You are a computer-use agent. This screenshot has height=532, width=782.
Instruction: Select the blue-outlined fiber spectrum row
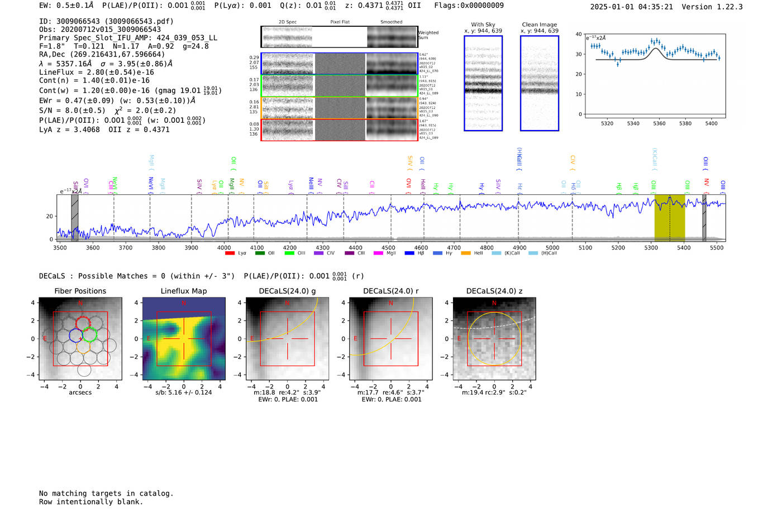pos(339,64)
